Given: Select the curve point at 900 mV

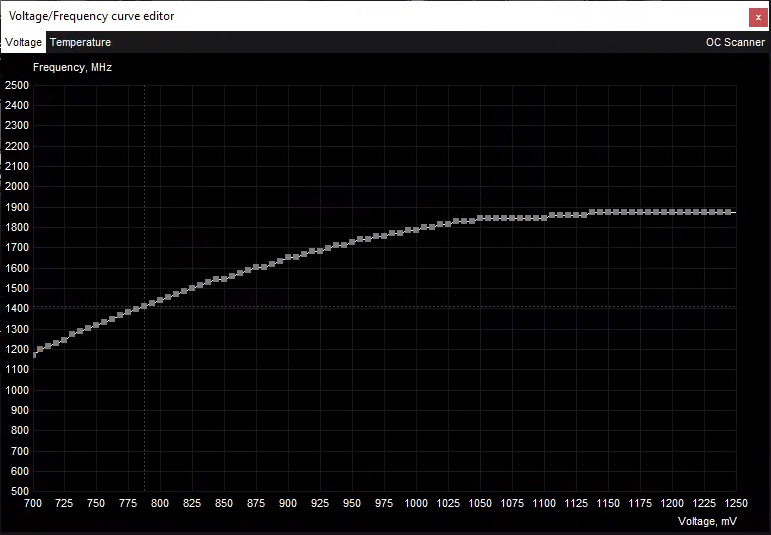Looking at the screenshot, I should (288, 257).
